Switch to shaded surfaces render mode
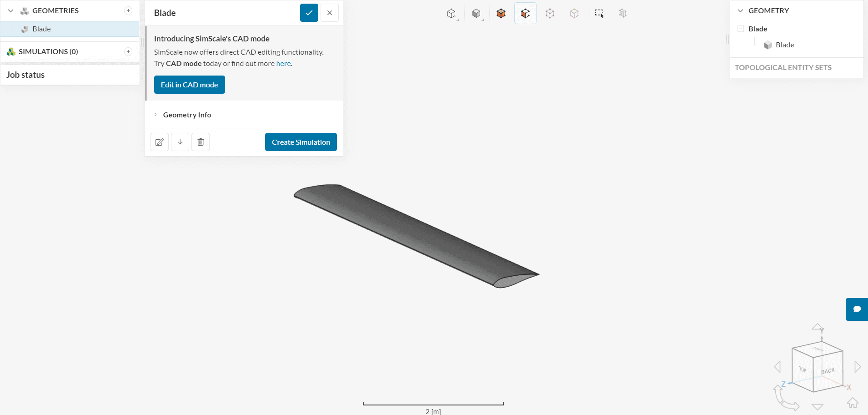 pos(476,13)
